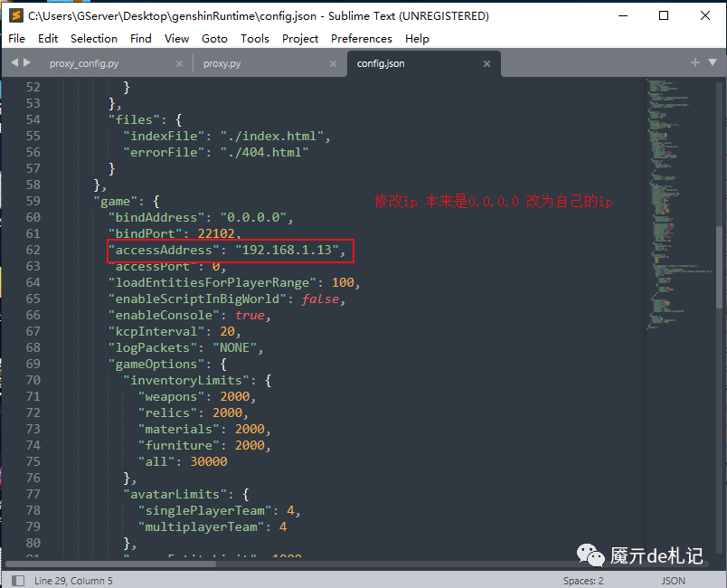Toggle the side bar icon in status bar
Image resolution: width=727 pixels, height=588 pixels.
click(x=18, y=581)
